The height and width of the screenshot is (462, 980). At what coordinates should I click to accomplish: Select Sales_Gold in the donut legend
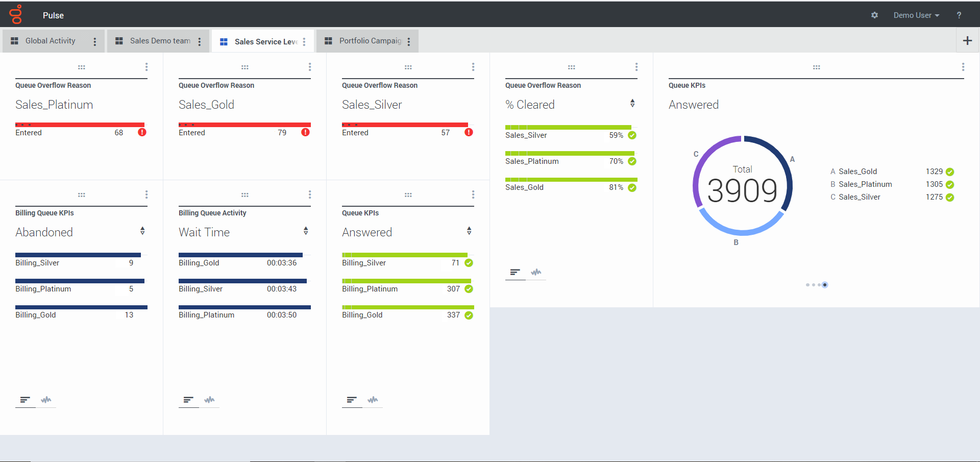tap(857, 172)
